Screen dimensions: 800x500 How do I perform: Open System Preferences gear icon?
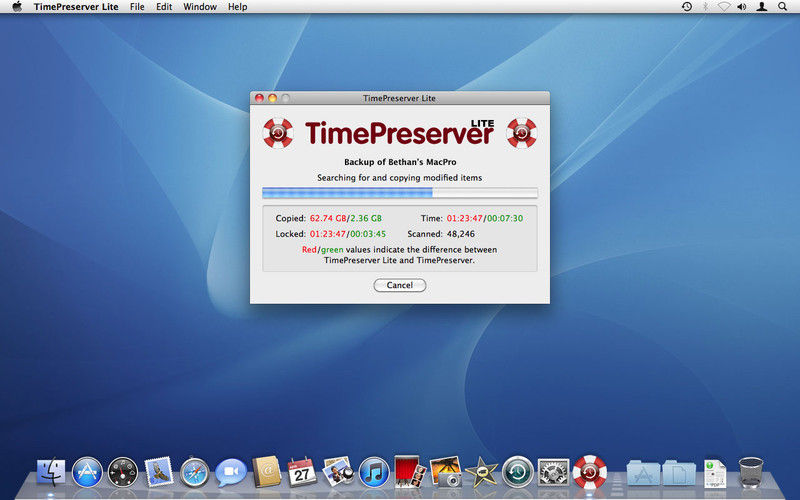click(553, 472)
